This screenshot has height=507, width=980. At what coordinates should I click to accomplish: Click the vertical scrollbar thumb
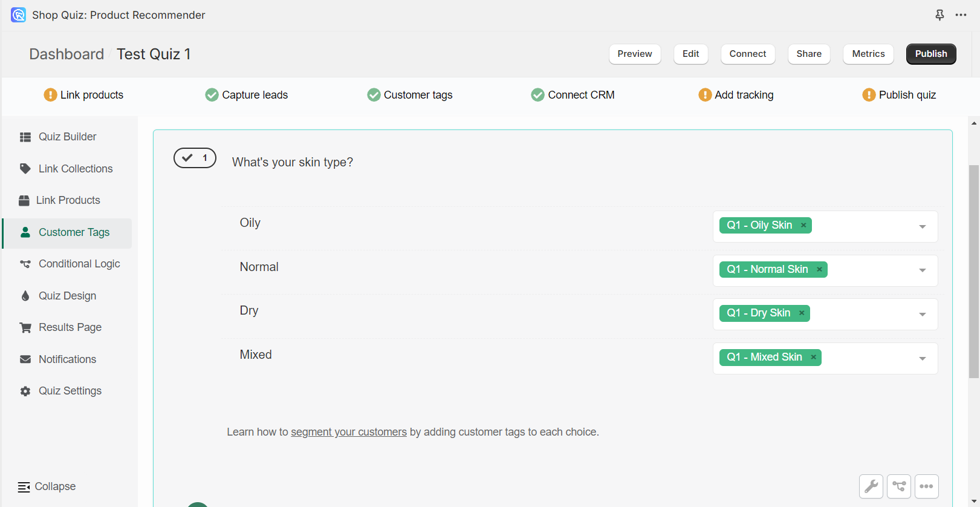[x=974, y=272]
